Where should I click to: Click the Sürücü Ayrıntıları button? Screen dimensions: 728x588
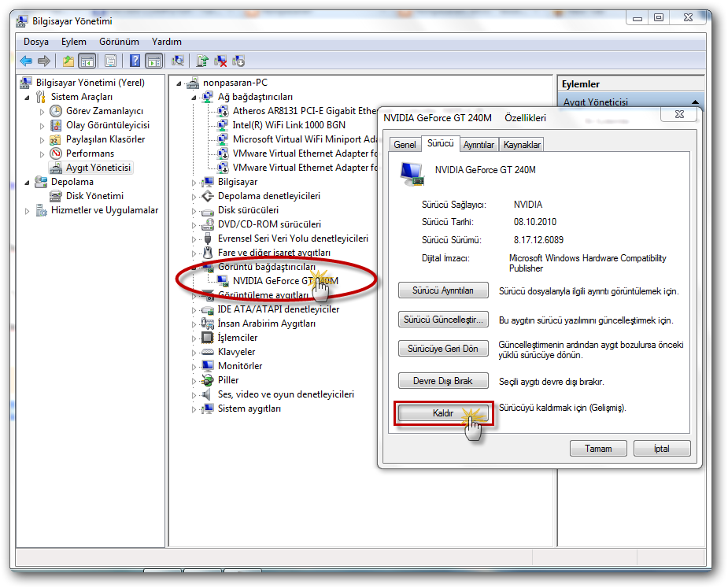tap(443, 290)
